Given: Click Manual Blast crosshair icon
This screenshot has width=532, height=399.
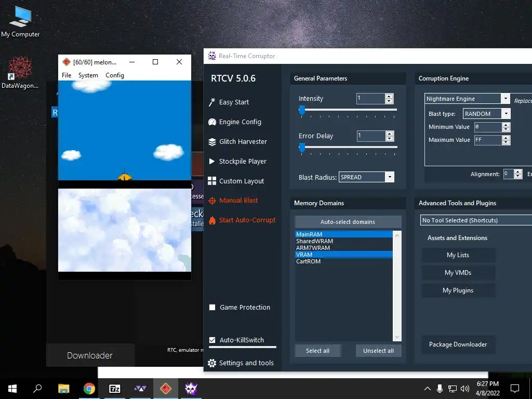Looking at the screenshot, I should pyautogui.click(x=212, y=201).
